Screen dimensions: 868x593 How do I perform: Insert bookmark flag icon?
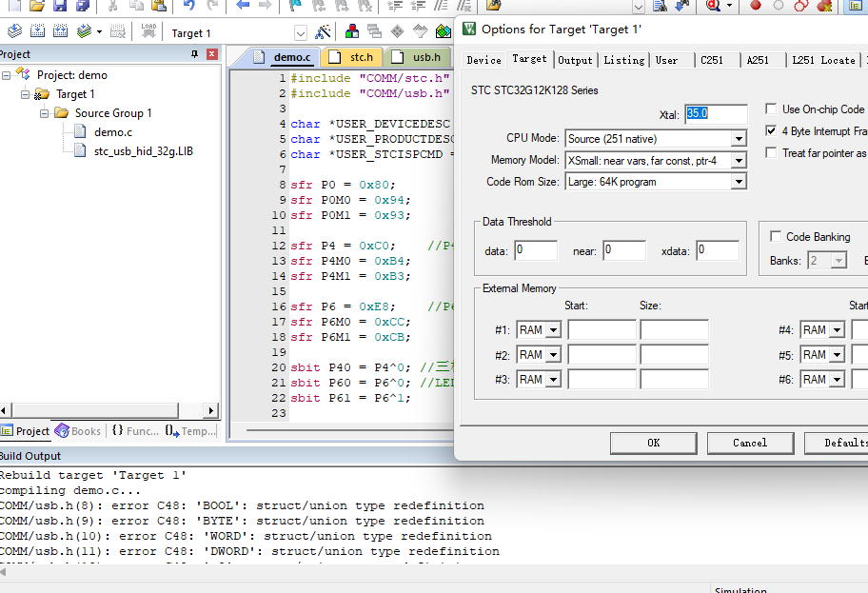[296, 6]
